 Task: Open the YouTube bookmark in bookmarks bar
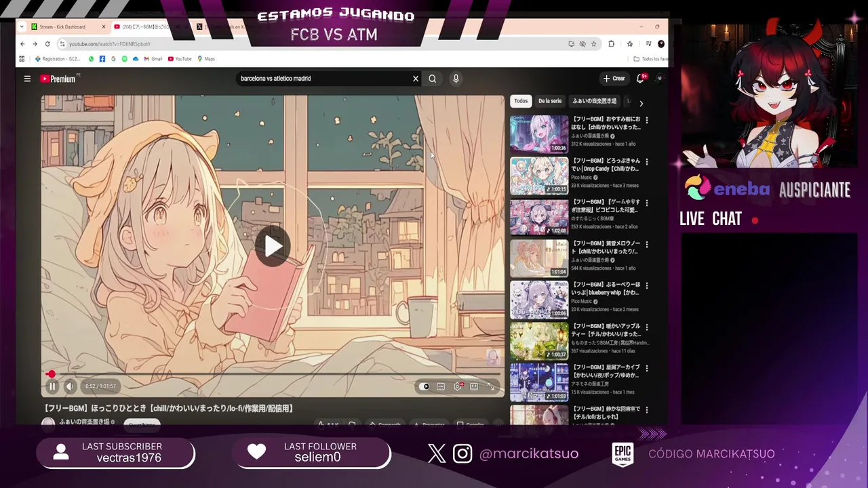tap(180, 59)
